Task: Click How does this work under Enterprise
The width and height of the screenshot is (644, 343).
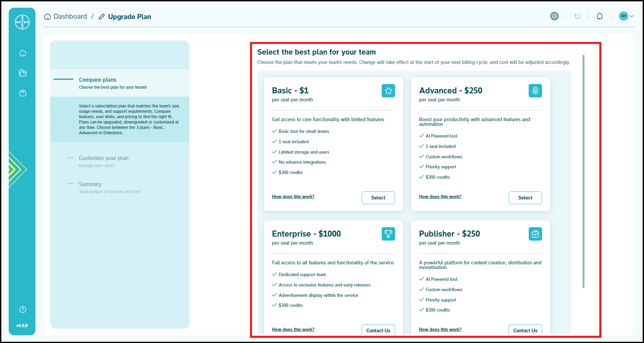Action: 293,329
